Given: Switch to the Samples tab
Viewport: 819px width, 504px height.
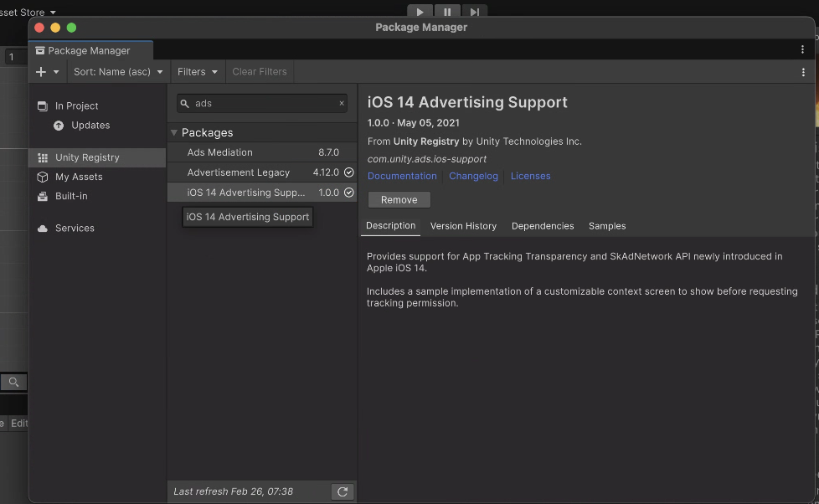Looking at the screenshot, I should tap(607, 226).
